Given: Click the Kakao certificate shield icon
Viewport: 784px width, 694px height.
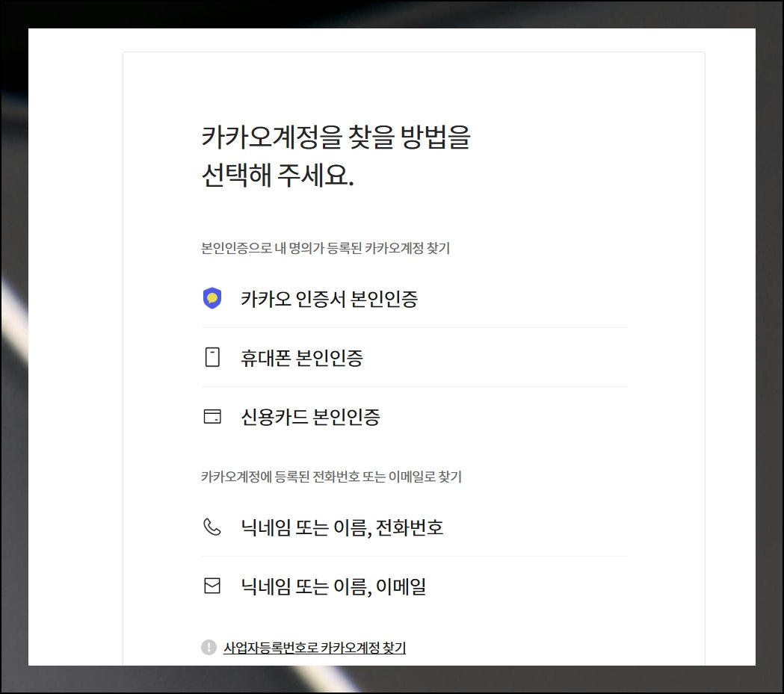Looking at the screenshot, I should [x=212, y=298].
